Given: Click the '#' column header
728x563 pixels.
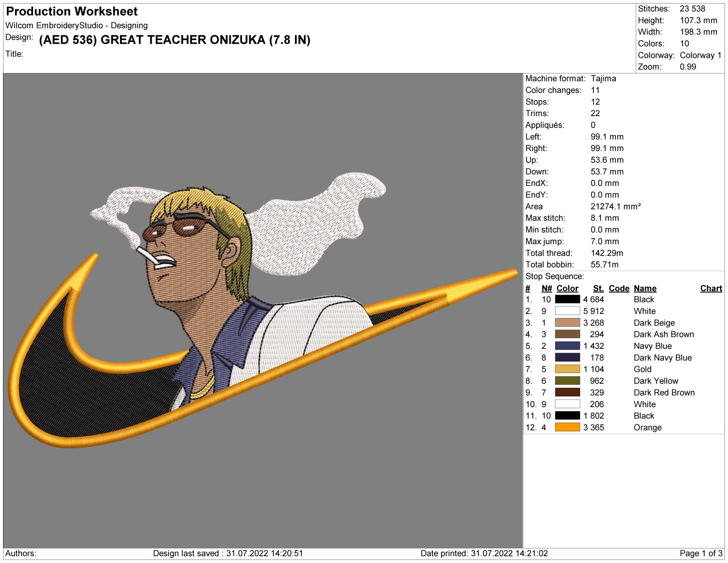Looking at the screenshot, I should point(528,288).
